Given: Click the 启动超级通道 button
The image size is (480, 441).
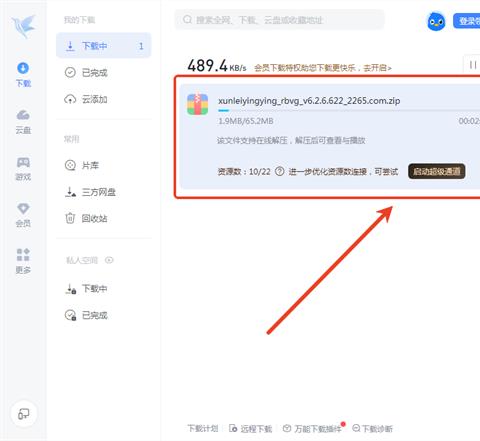Looking at the screenshot, I should click(436, 171).
